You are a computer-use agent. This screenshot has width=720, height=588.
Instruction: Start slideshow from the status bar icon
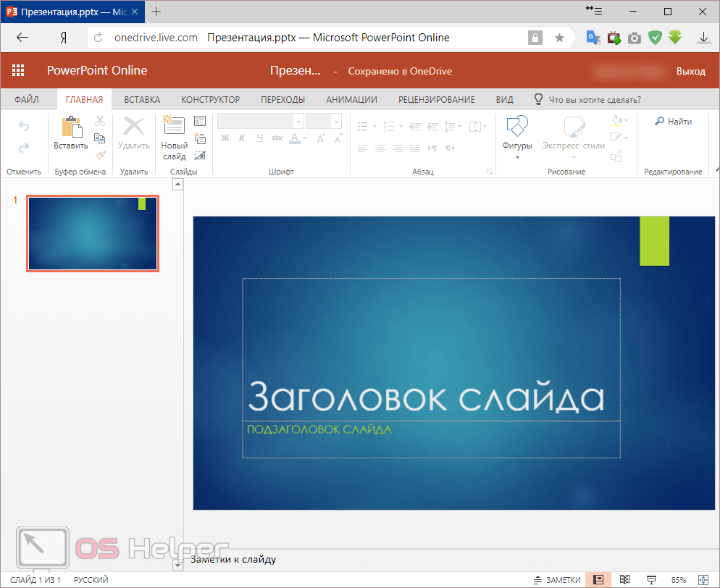pos(651,580)
